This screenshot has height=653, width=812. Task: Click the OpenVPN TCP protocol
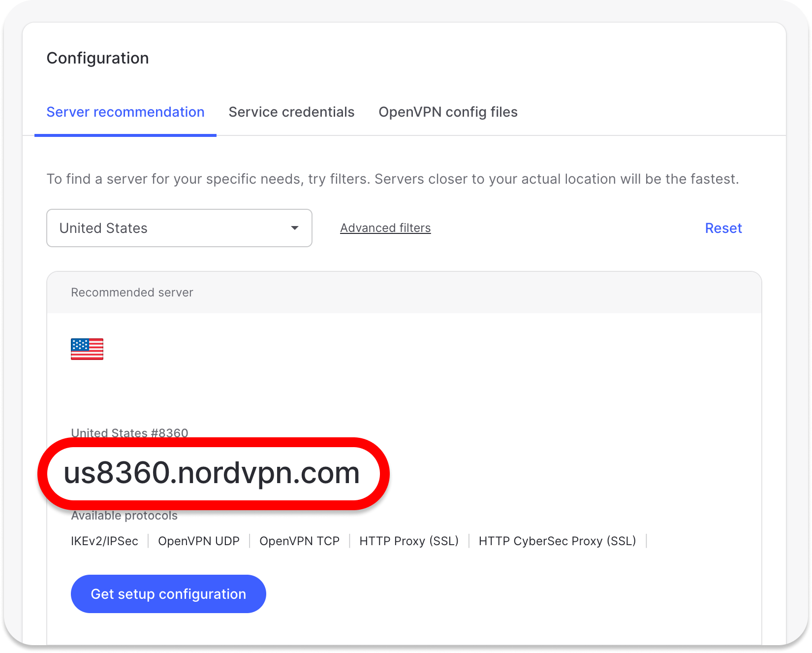(x=299, y=541)
